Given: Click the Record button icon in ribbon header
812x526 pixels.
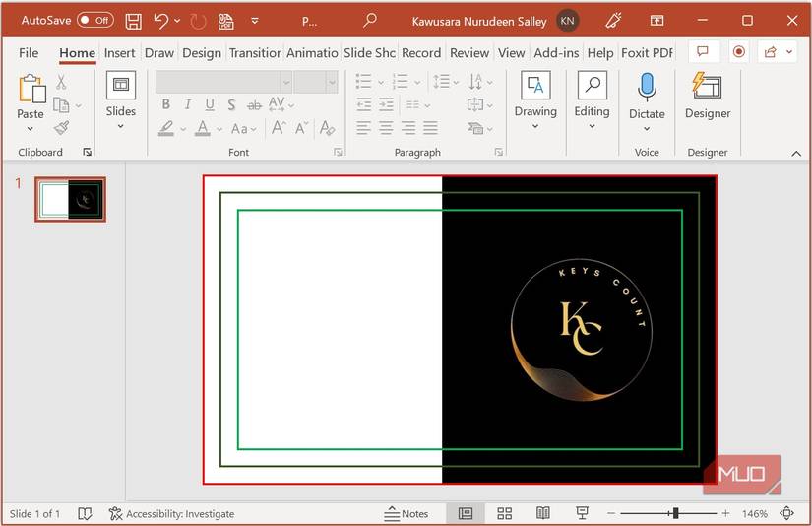Looking at the screenshot, I should point(739,52).
